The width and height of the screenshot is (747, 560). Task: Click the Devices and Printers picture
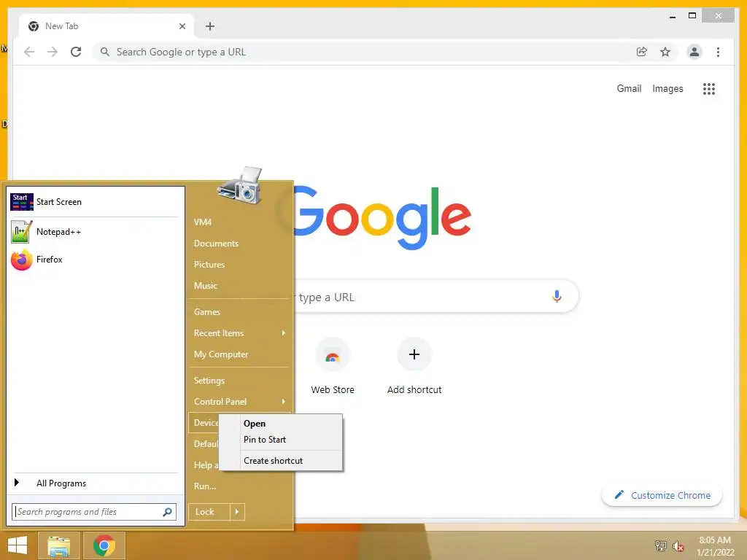tap(241, 186)
